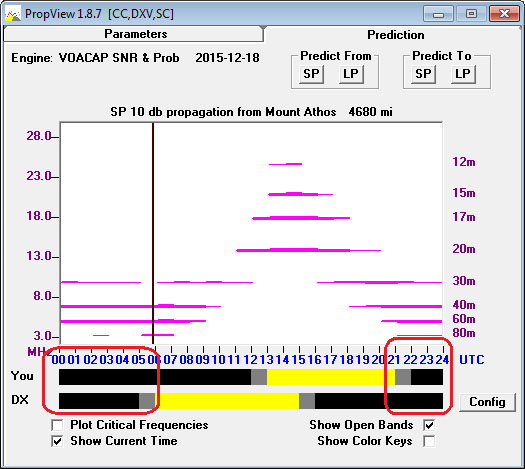Click gray twilight segment in DX bar near 15
The image size is (525, 469).
click(x=307, y=401)
